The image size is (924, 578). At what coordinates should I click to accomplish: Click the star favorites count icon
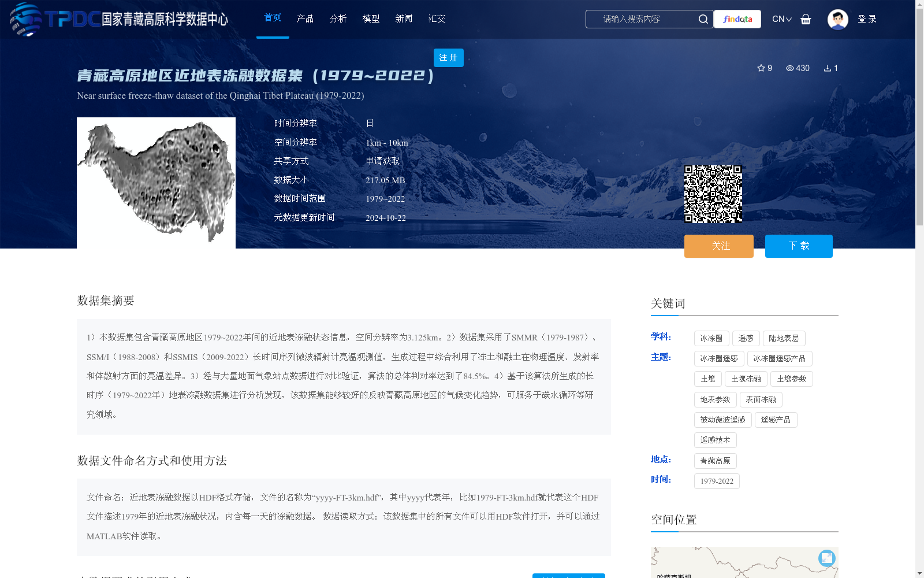pos(761,68)
